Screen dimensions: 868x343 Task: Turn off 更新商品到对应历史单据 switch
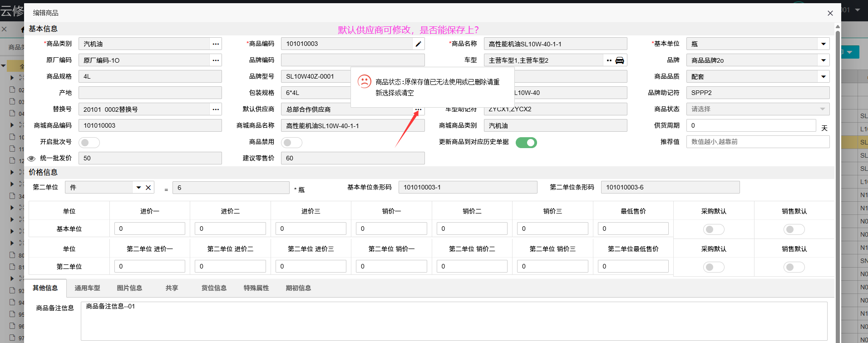tap(526, 143)
